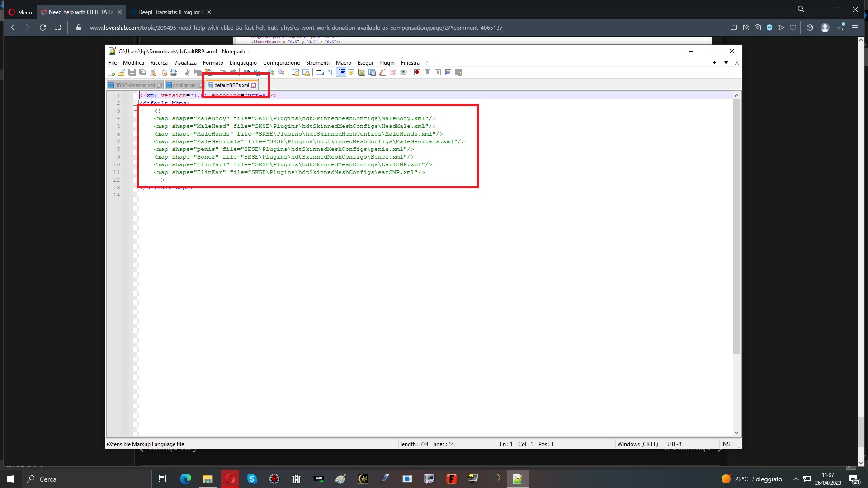
Task: Open the Plugin menu
Action: [387, 63]
